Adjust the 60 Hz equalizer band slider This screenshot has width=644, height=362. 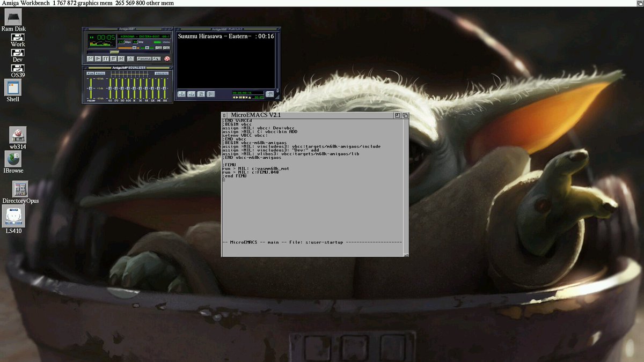(x=110, y=88)
